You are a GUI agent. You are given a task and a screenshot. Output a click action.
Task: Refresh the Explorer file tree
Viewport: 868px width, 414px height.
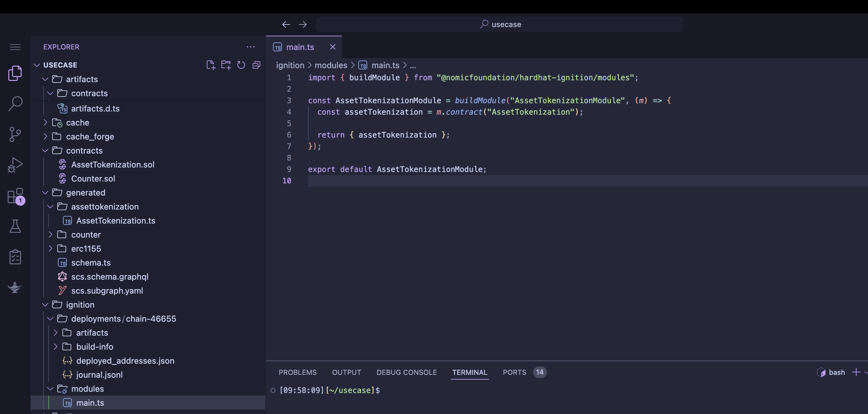pos(241,65)
